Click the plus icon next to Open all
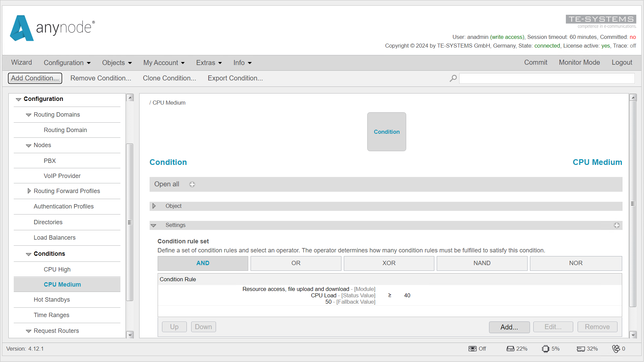The image size is (644, 362). point(192,184)
